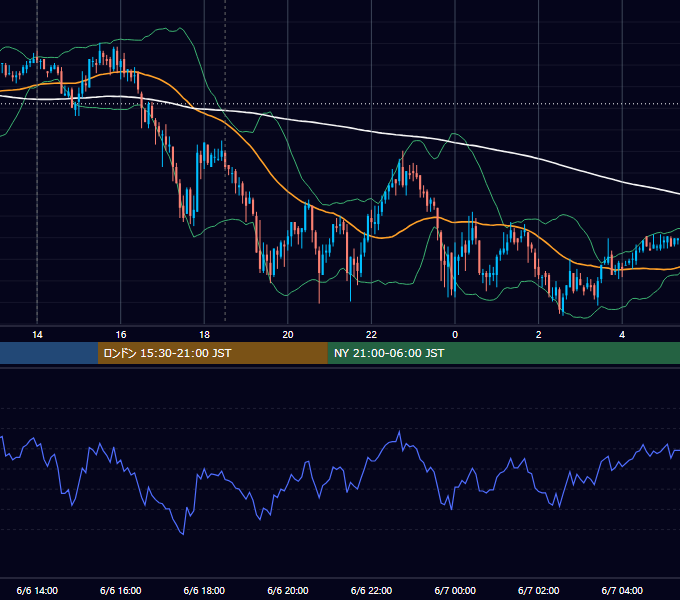Click the 6/6 18:00 date label

point(204,590)
